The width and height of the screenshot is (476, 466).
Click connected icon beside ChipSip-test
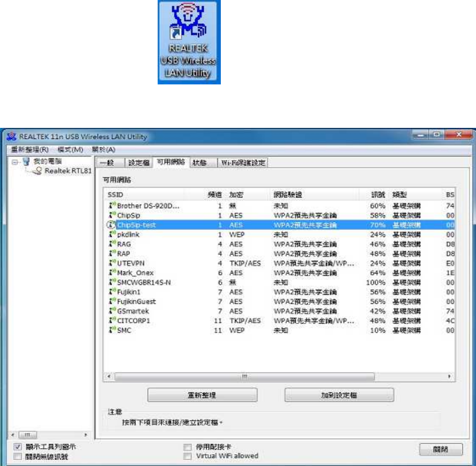point(111,224)
